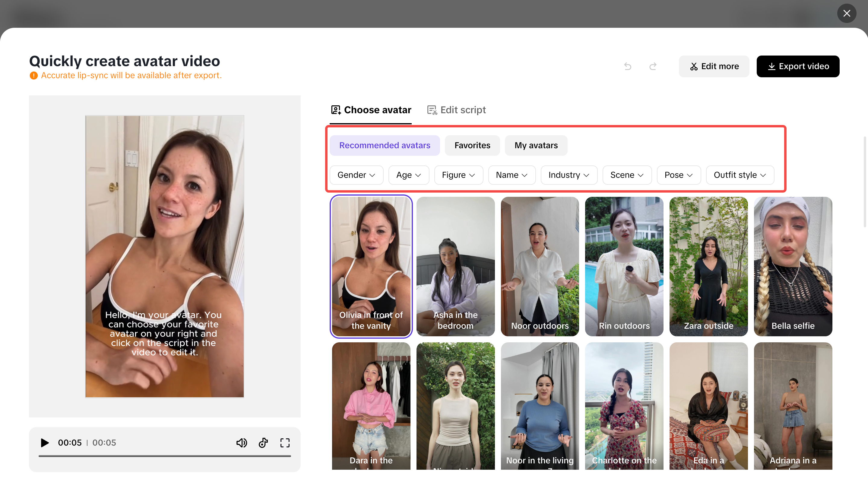Viewport: 868px width, 483px height.
Task: Open the Choose avatar tab
Action: [x=371, y=110]
